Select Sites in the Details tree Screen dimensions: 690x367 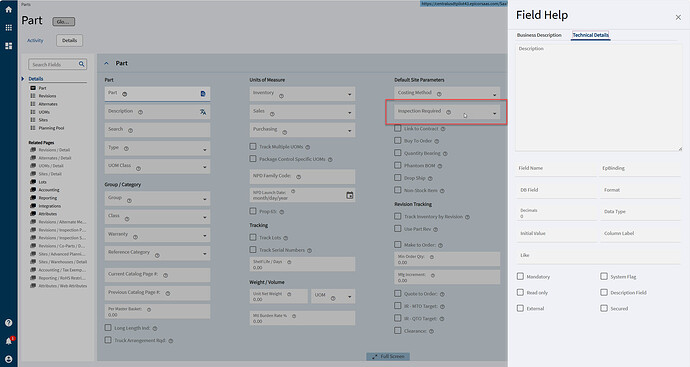(43, 120)
